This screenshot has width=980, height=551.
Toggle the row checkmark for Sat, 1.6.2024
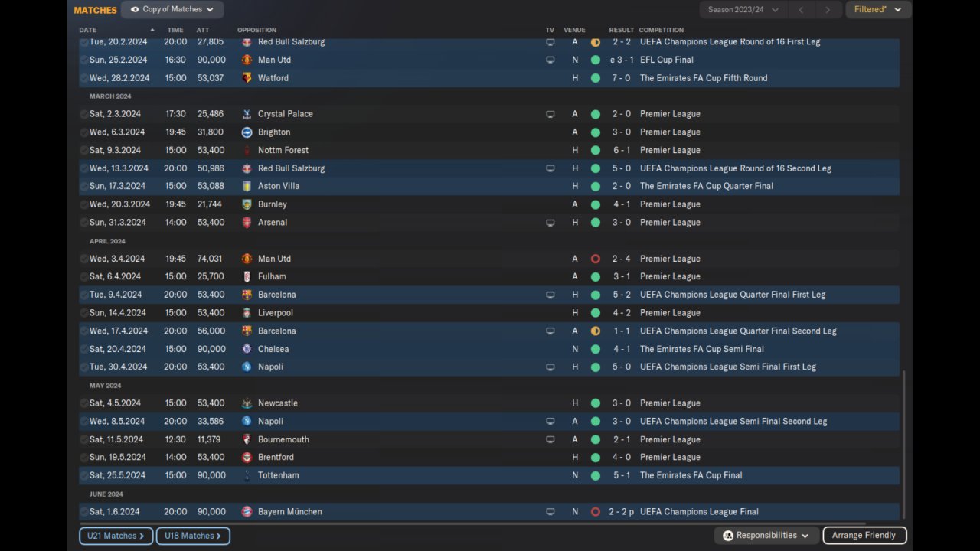[x=84, y=512]
